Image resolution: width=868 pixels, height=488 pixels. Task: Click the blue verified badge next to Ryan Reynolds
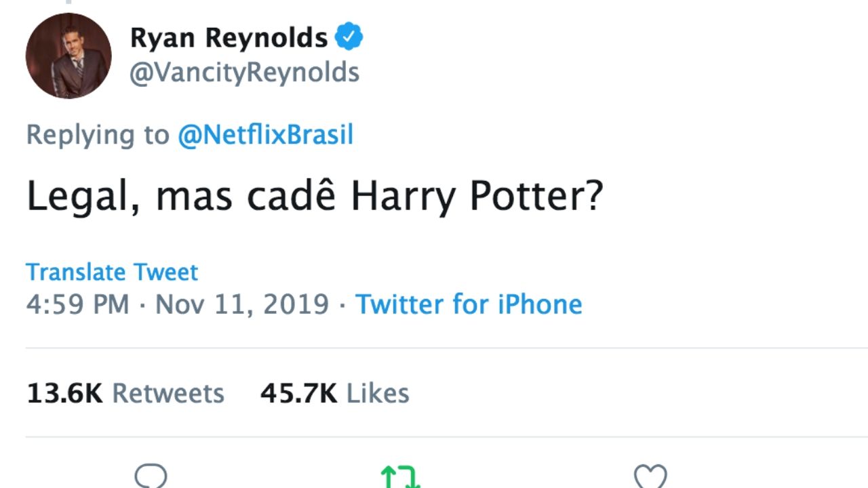coord(350,36)
